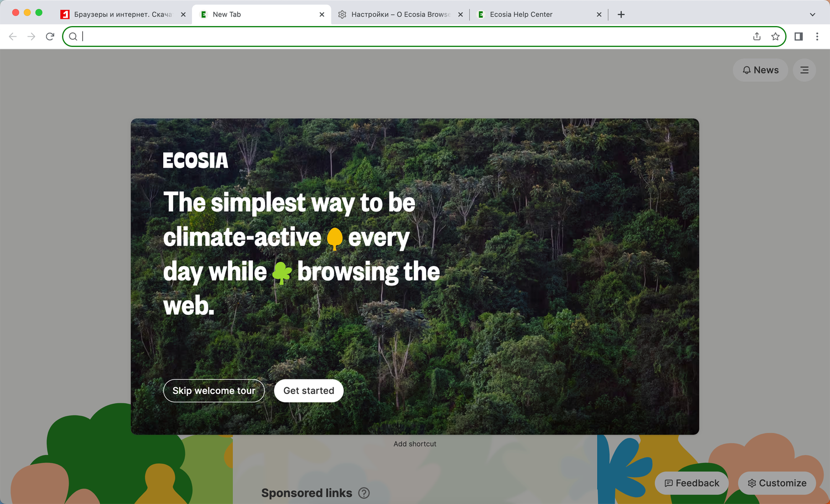The image size is (830, 504).
Task: Switch to the Настройки Ecosia Browser tab
Action: click(396, 14)
